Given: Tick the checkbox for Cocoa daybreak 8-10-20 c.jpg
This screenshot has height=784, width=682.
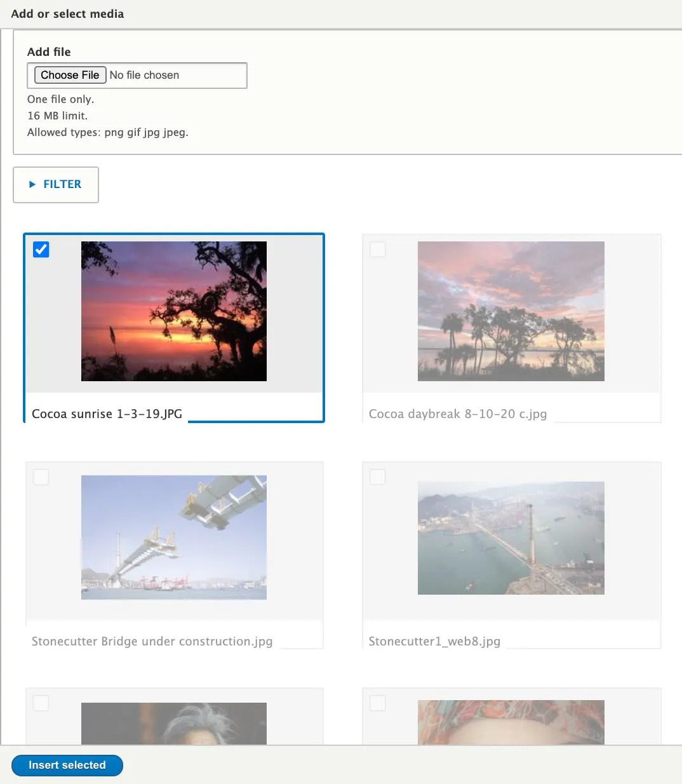Looking at the screenshot, I should pyautogui.click(x=378, y=250).
